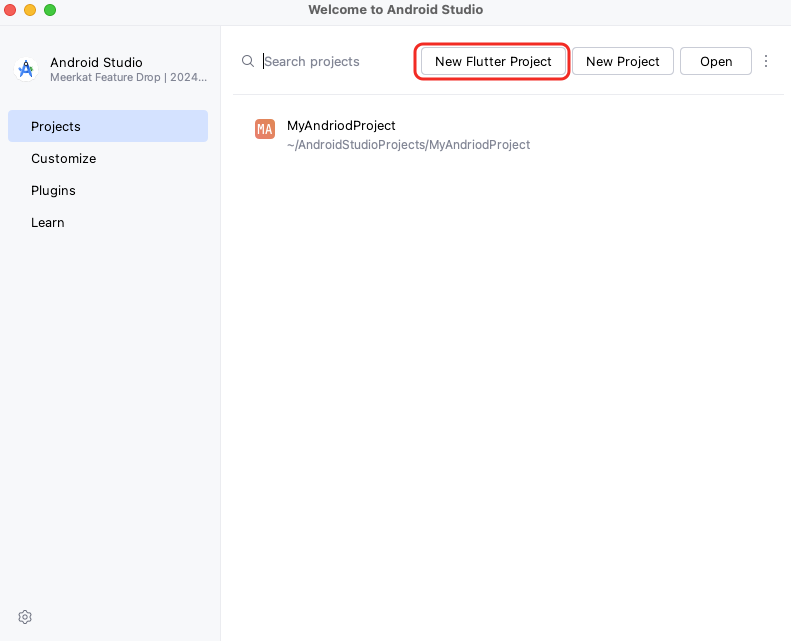
Task: Open the Plugins tab
Action: 108,190
